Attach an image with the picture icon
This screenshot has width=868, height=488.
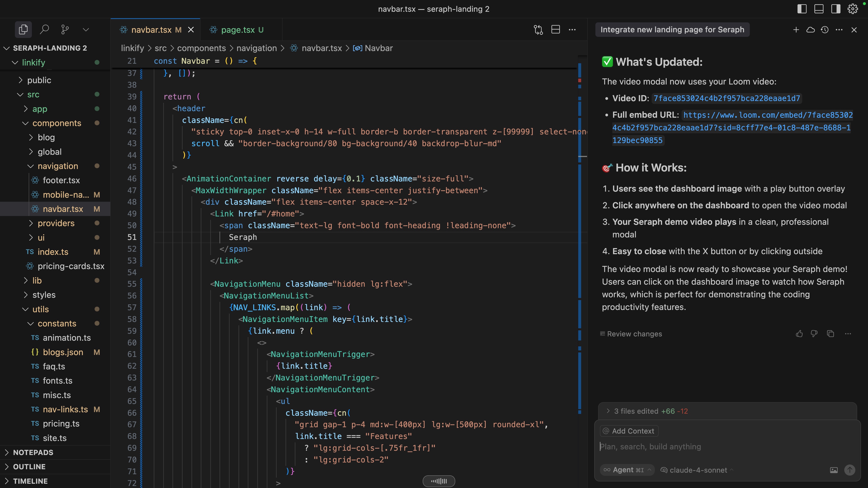[x=834, y=470]
